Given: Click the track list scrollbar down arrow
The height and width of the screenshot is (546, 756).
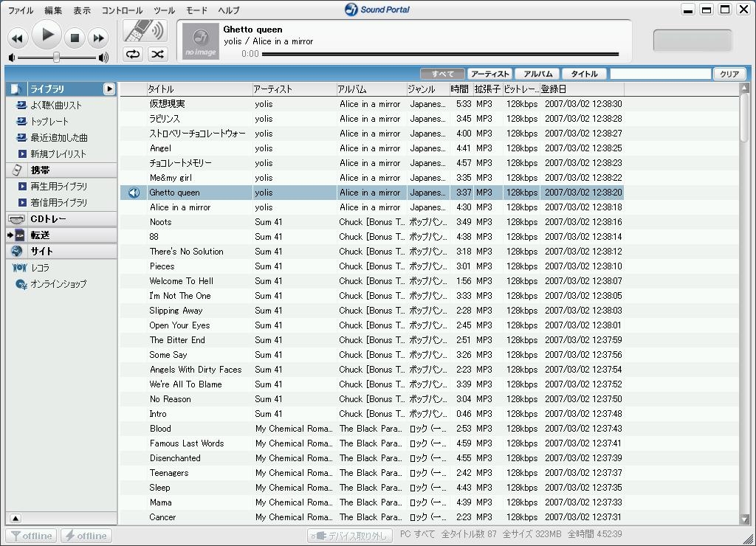Looking at the screenshot, I should point(745,519).
